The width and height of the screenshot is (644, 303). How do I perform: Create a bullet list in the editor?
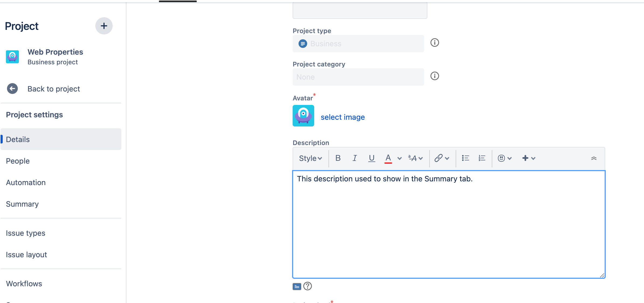[x=465, y=158]
